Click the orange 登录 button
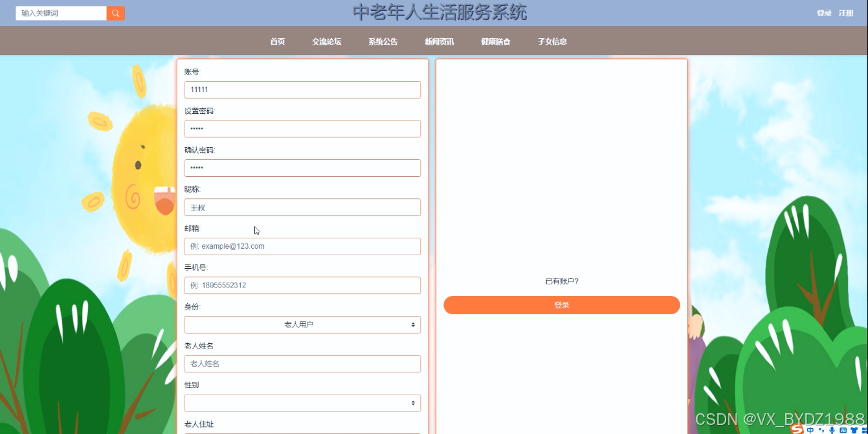This screenshot has height=434, width=868. (x=562, y=305)
